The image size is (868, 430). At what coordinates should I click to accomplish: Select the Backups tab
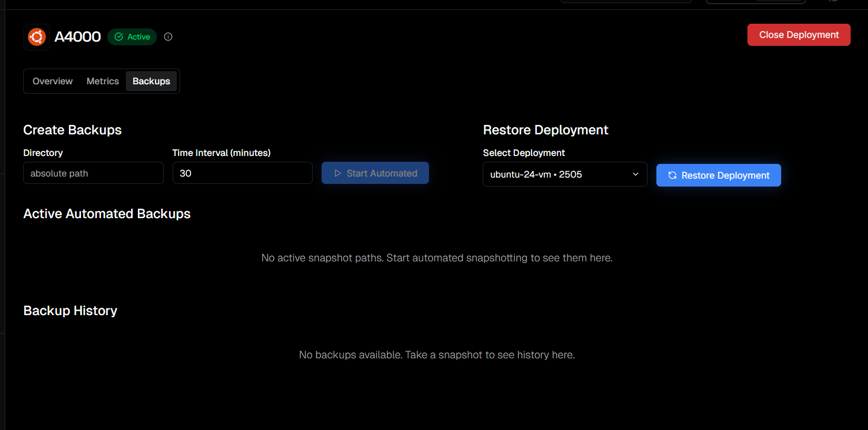coord(151,81)
